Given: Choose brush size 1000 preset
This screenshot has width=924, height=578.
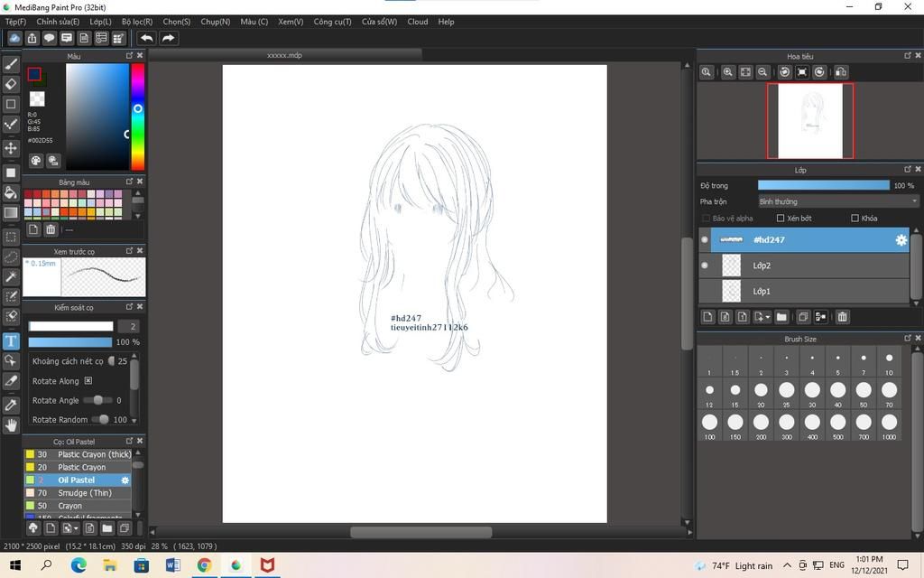Looking at the screenshot, I should click(889, 426).
